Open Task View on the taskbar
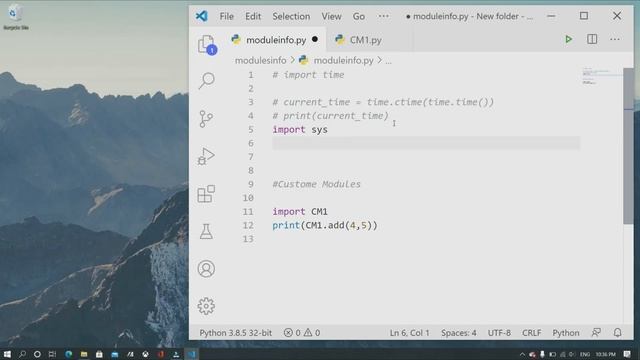This screenshot has width=640, height=360. [x=52, y=354]
